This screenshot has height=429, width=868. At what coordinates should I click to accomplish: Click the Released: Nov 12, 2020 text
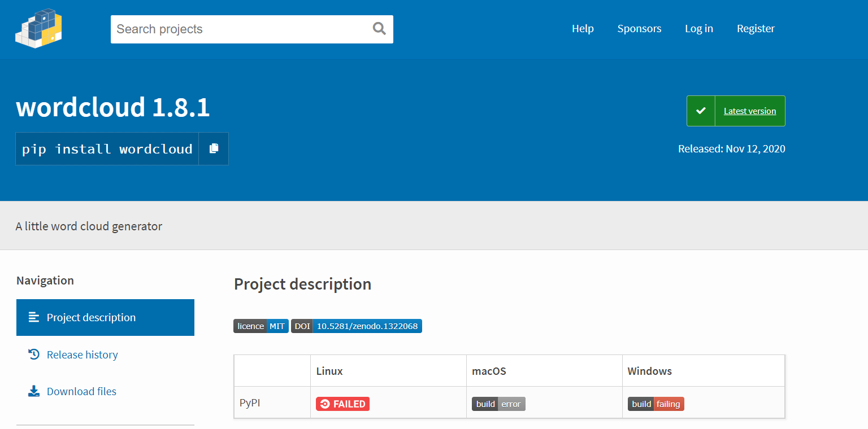[732, 149]
